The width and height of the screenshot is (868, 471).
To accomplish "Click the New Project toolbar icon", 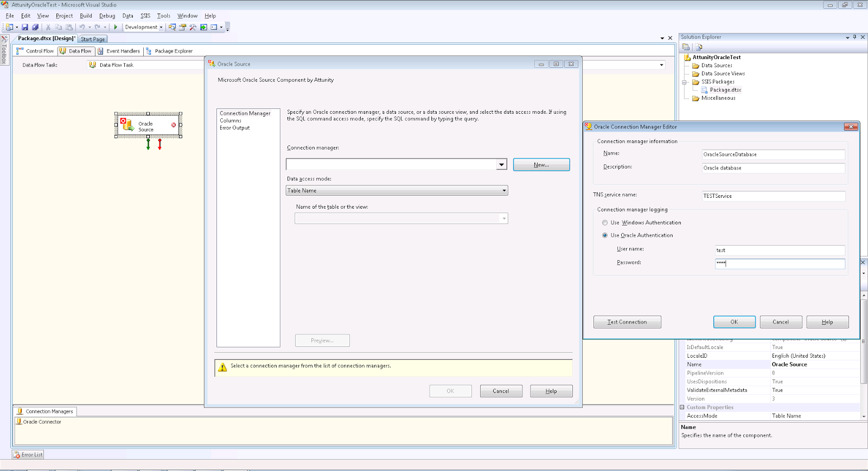I will [9, 27].
